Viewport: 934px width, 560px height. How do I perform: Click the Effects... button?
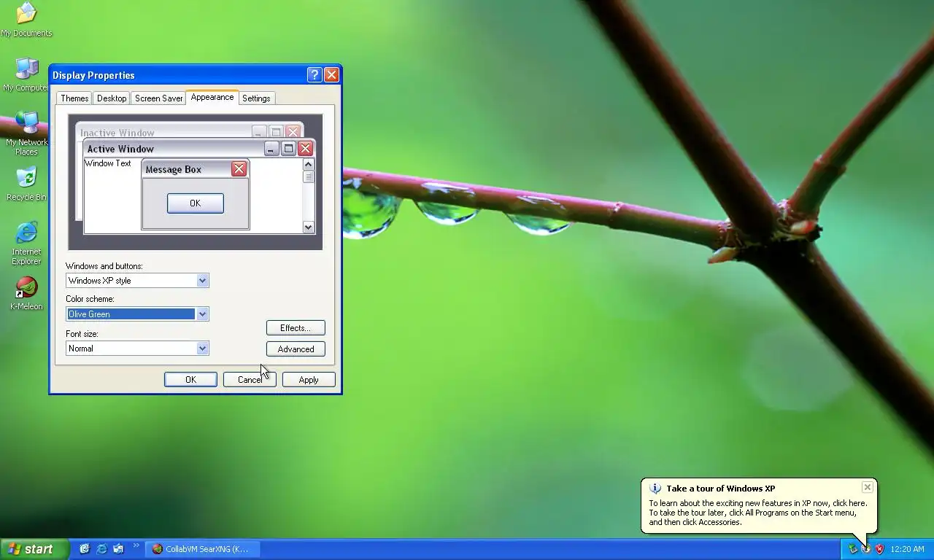pos(296,328)
